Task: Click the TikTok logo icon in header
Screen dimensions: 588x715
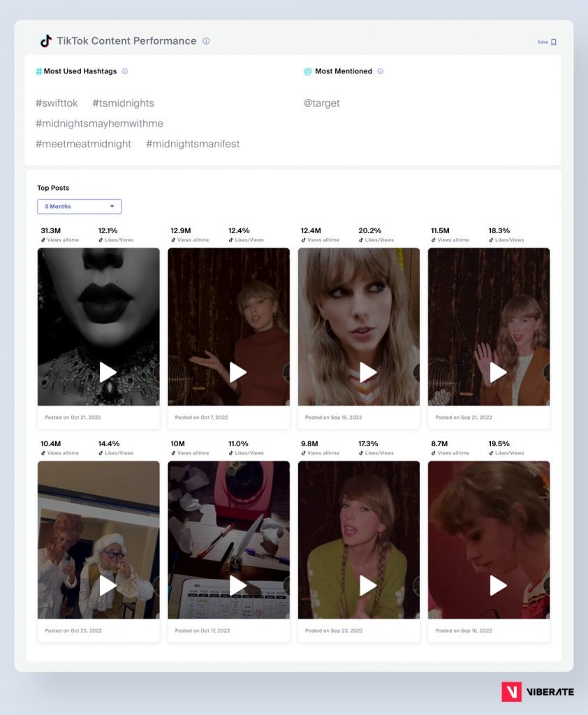Action: (x=45, y=41)
